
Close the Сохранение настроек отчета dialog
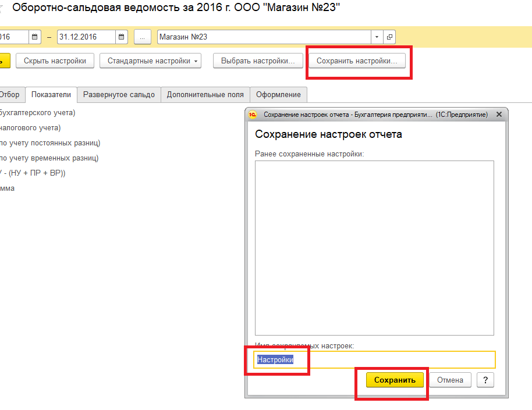499,115
